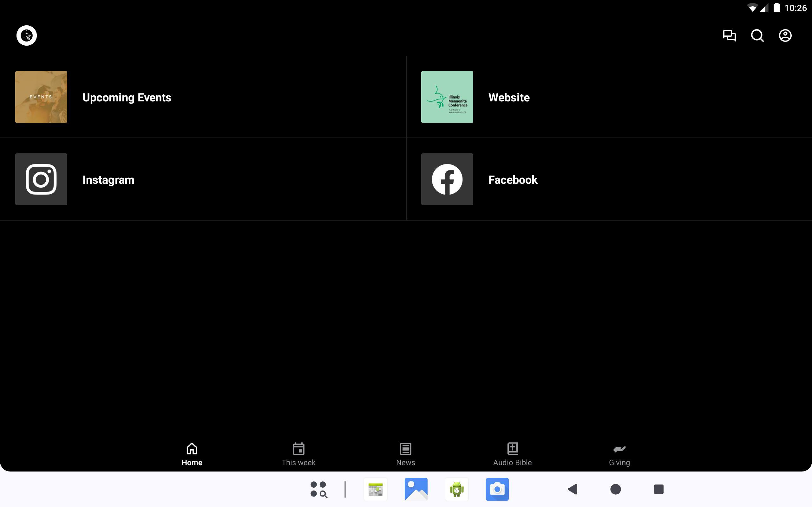812x507 pixels.
Task: Open the Instagram icon tile
Action: pos(41,179)
